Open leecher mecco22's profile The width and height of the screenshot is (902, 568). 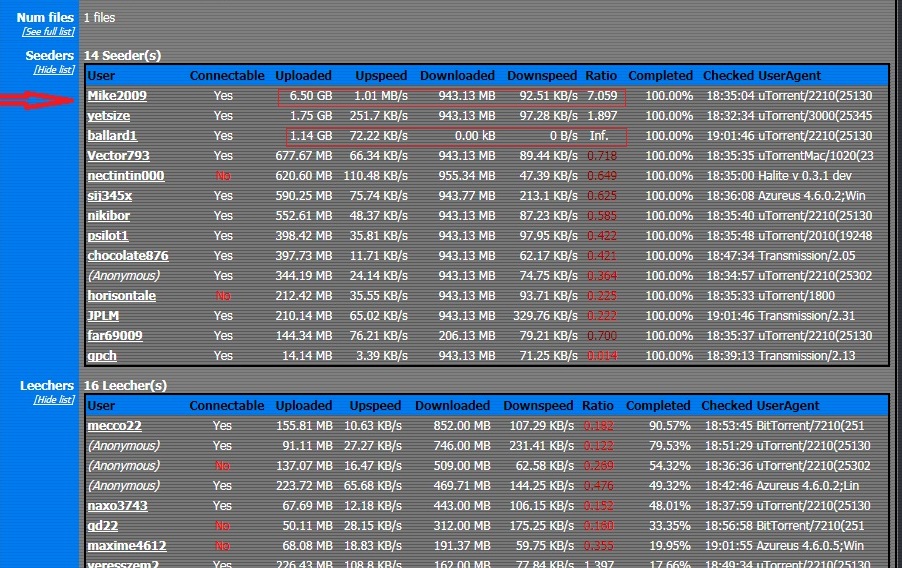pos(114,426)
